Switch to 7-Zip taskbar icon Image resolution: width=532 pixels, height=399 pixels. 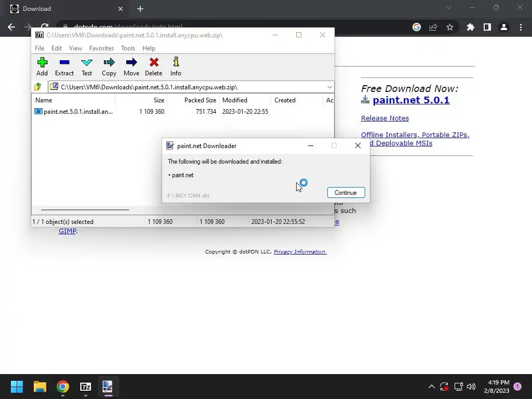[86, 387]
